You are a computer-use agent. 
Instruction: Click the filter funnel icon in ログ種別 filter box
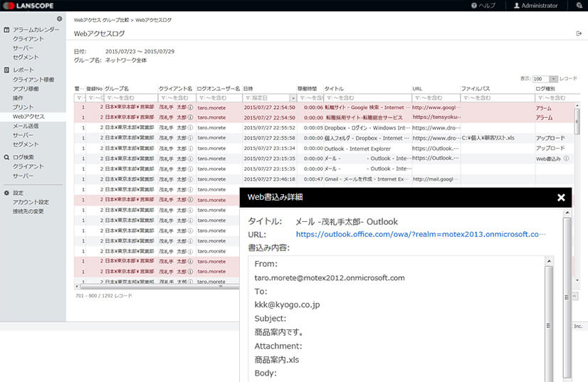(x=540, y=98)
